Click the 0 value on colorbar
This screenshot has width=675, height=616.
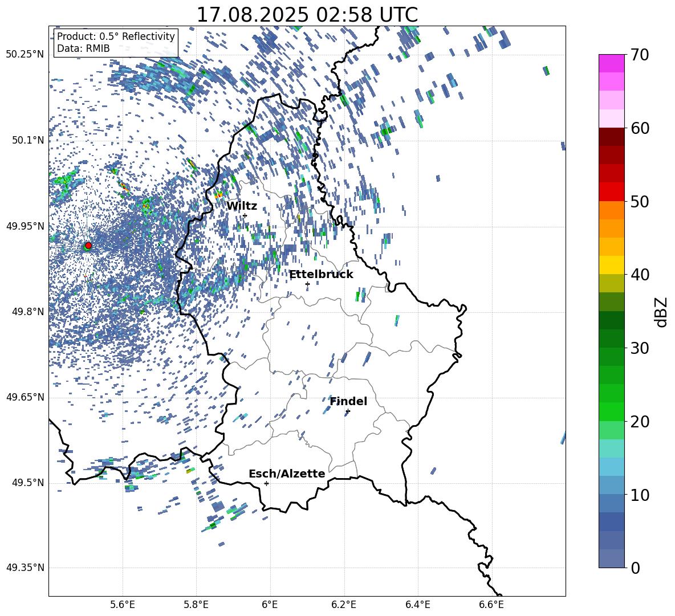(635, 568)
